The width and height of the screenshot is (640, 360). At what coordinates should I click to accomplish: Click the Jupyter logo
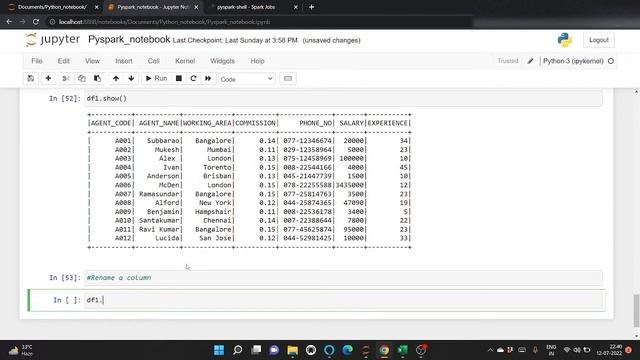click(52, 40)
